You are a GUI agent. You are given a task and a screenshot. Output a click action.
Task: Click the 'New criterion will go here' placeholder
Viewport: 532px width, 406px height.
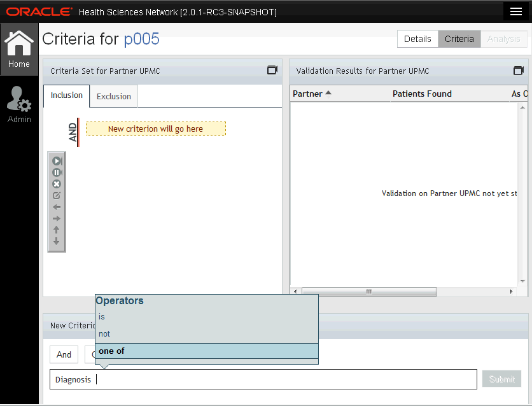[x=156, y=129]
